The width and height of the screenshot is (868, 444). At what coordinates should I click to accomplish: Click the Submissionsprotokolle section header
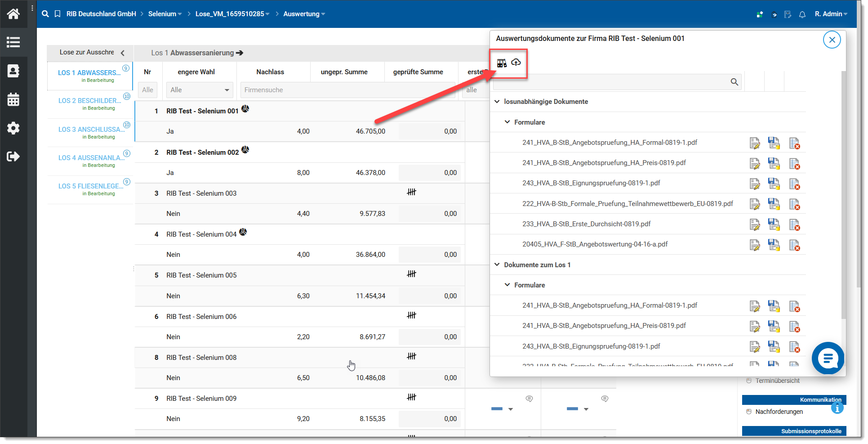coord(794,431)
